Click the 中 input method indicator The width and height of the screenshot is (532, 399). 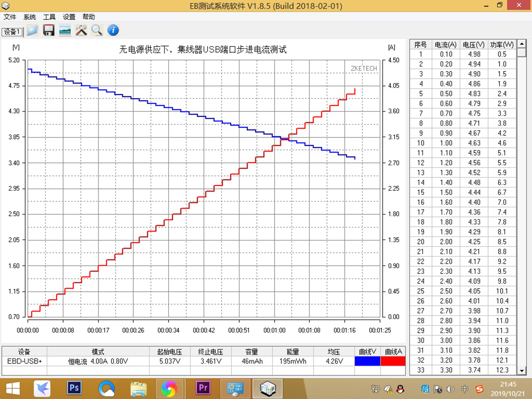click(x=465, y=389)
